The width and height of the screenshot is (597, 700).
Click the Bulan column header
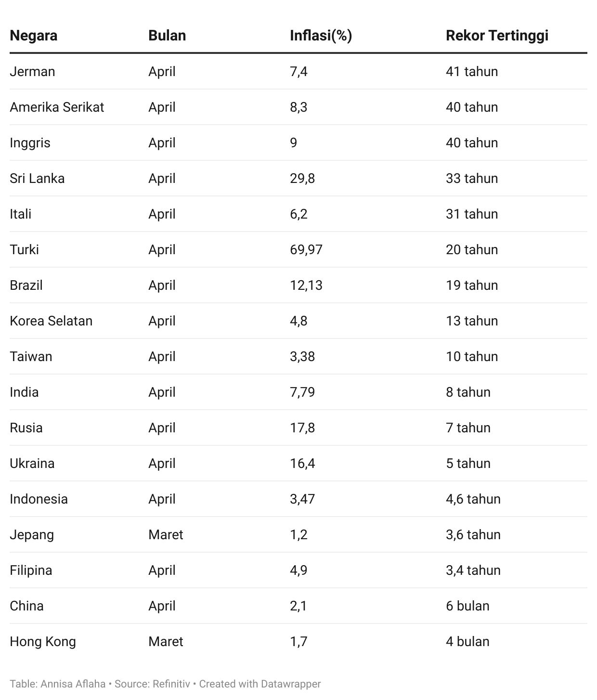pos(167,36)
